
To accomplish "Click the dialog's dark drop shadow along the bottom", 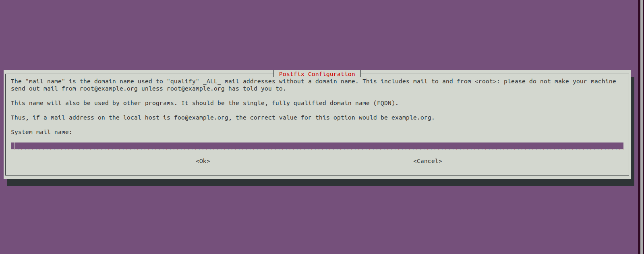I will click(x=321, y=182).
